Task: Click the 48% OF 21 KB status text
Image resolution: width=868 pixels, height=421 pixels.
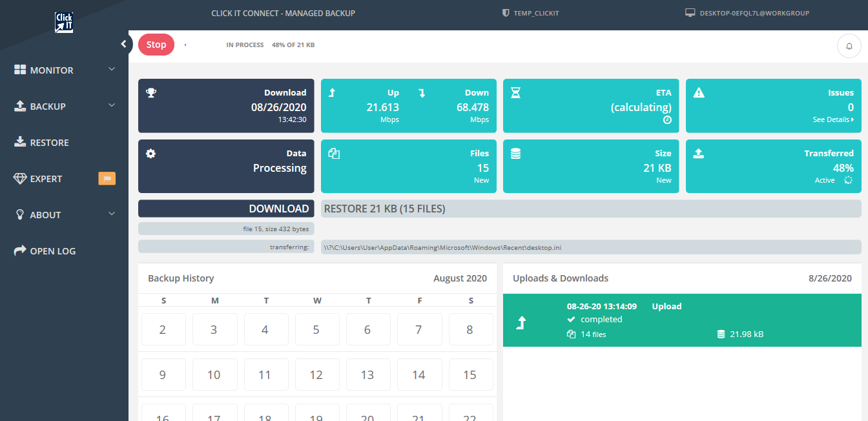Action: tap(293, 45)
